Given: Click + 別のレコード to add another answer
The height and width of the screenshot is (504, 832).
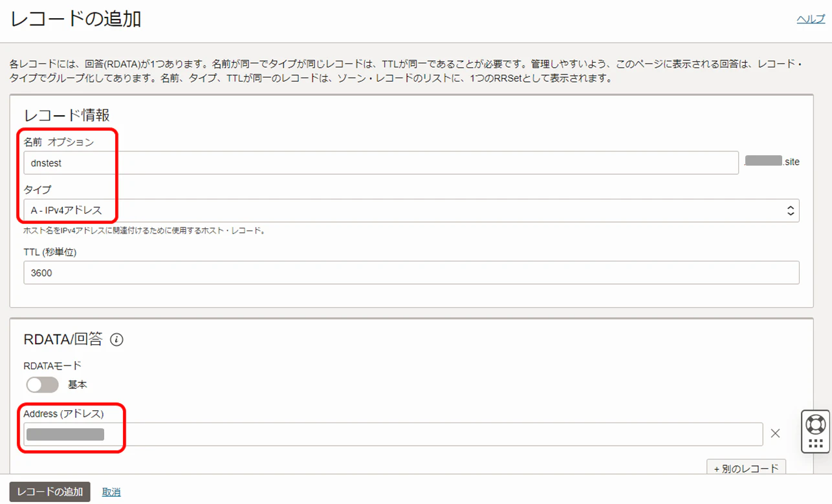Looking at the screenshot, I should click(747, 467).
